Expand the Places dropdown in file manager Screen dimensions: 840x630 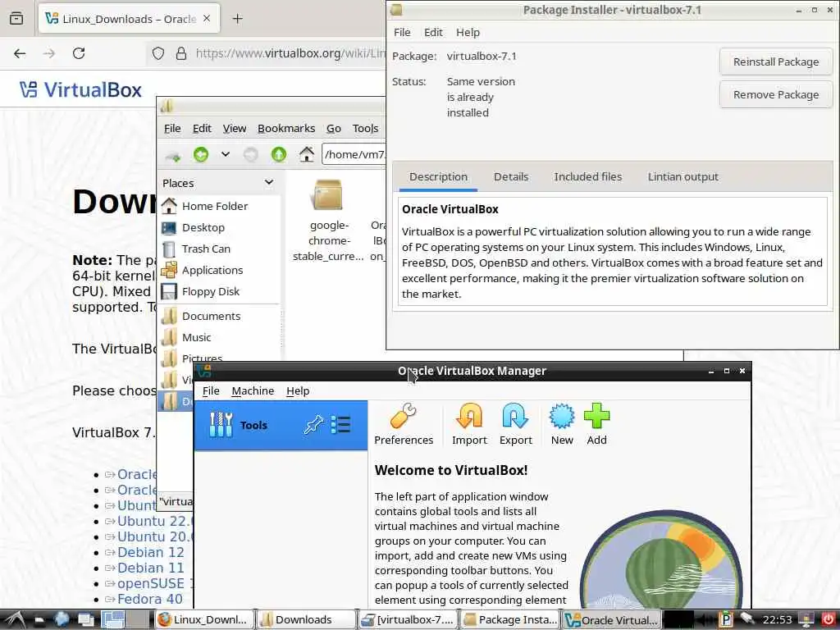pos(269,183)
